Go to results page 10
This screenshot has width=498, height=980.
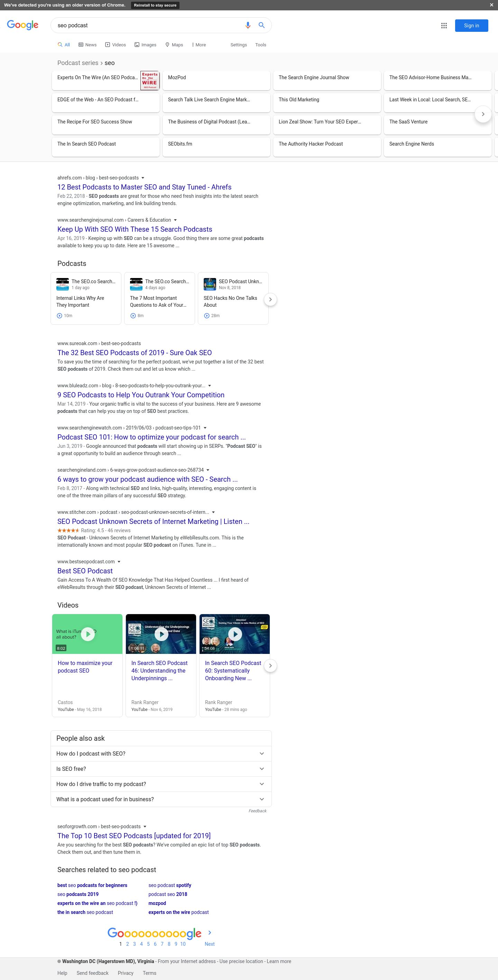[x=183, y=944]
